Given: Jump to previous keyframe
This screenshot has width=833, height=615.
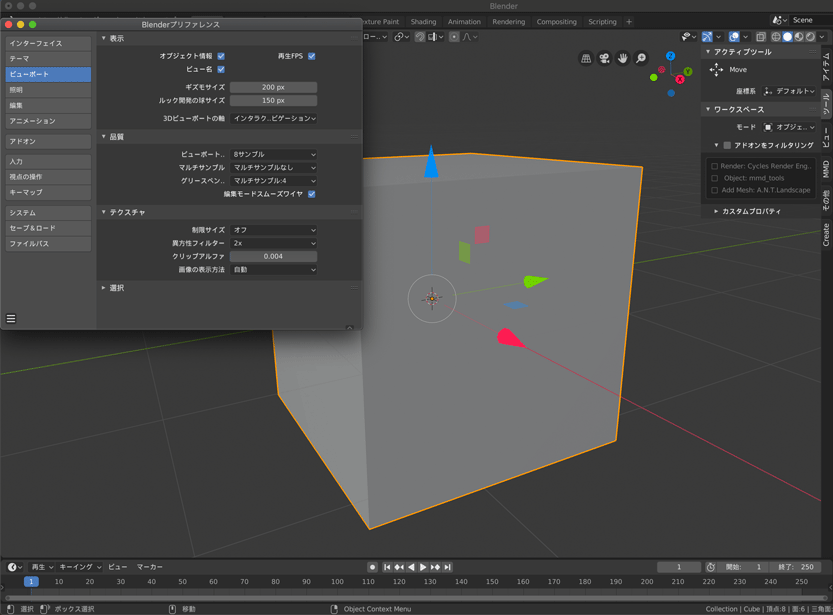Looking at the screenshot, I should point(399,567).
